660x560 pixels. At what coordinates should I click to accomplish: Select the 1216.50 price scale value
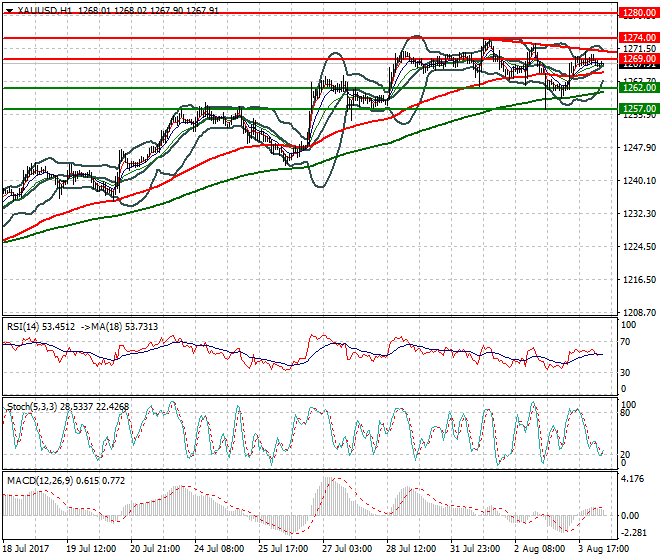639,280
